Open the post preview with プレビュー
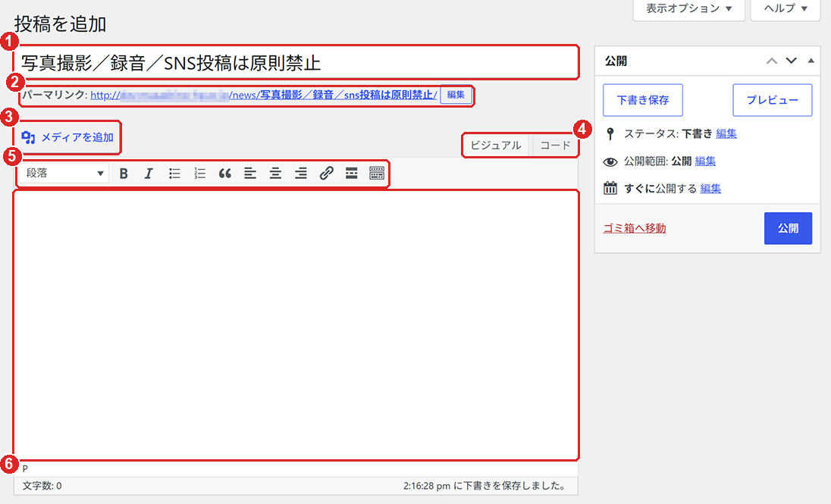The width and height of the screenshot is (831, 504). click(772, 100)
